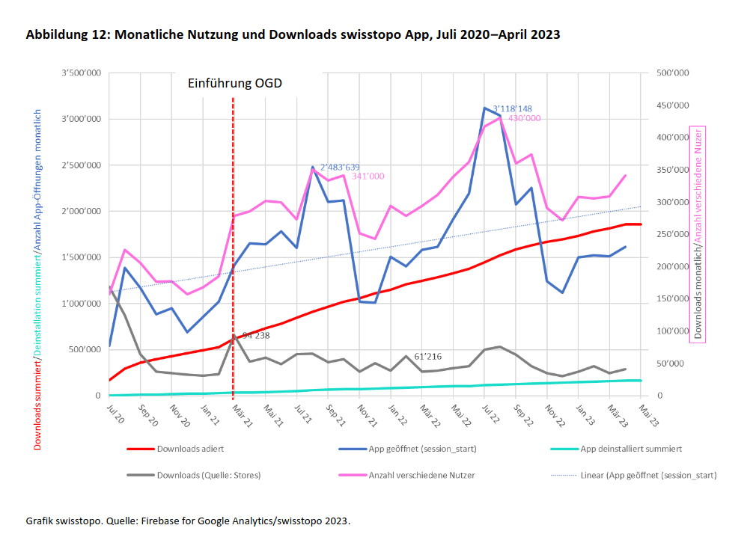The height and width of the screenshot is (540, 756).
Task: Click the right axis value 450'000
Action: 673,105
